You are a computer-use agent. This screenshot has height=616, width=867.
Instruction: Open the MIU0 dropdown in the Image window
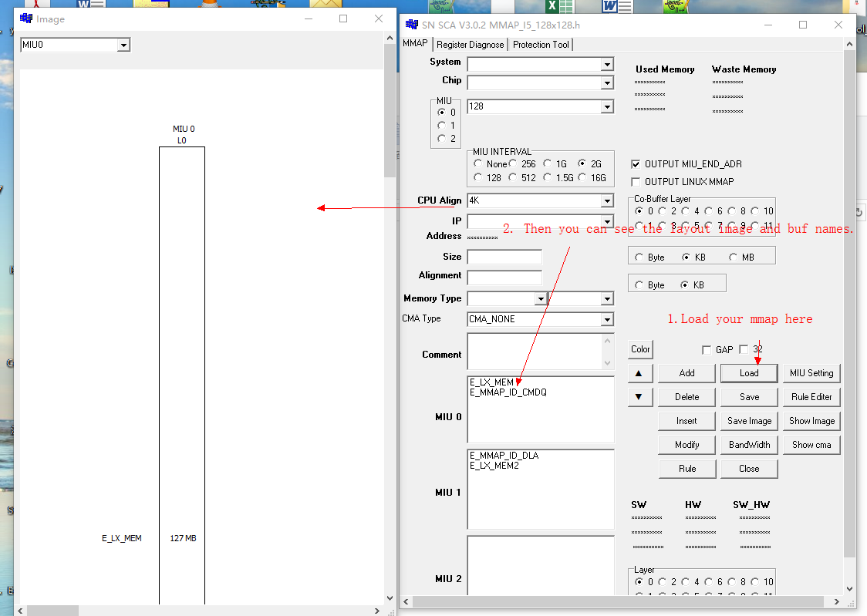(x=123, y=45)
